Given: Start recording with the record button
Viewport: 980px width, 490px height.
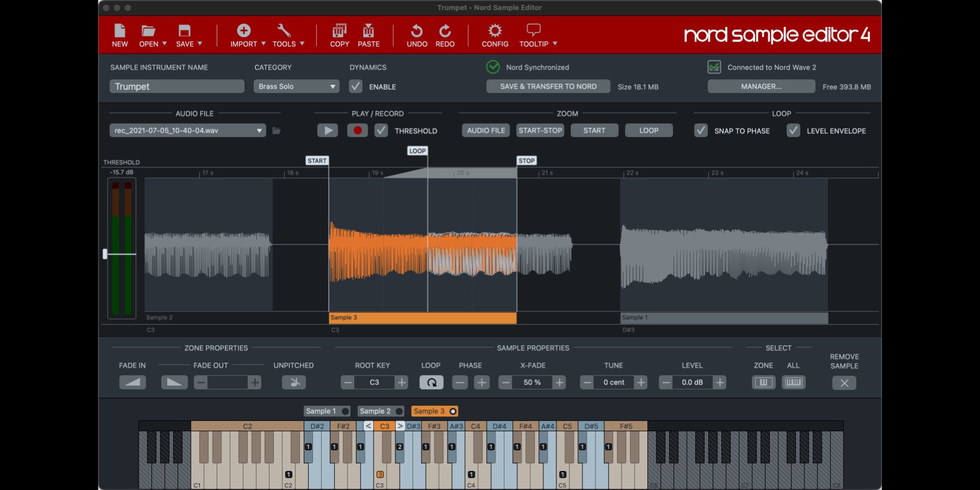Looking at the screenshot, I should point(358,131).
